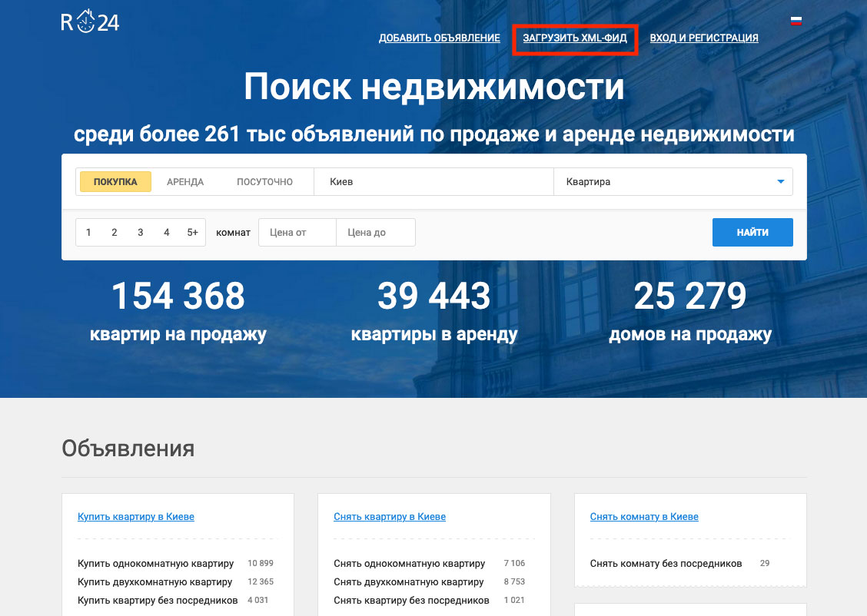Focus the Цена до input field
The image size is (867, 616).
[376, 233]
